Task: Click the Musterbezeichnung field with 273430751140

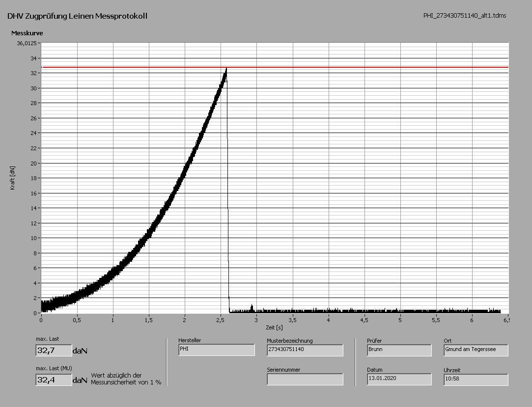Action: coord(305,350)
